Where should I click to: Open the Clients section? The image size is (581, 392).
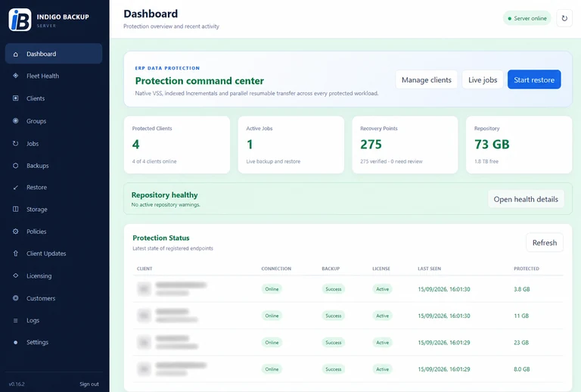click(54, 98)
